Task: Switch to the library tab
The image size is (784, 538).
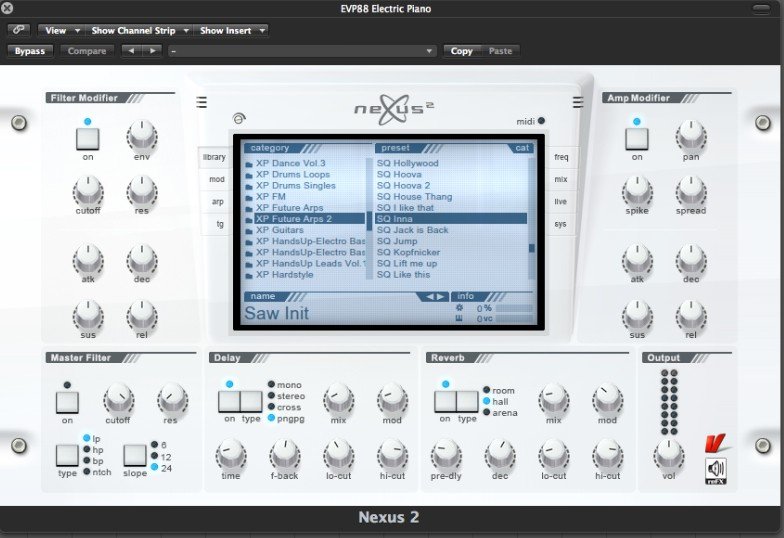Action: (x=214, y=157)
